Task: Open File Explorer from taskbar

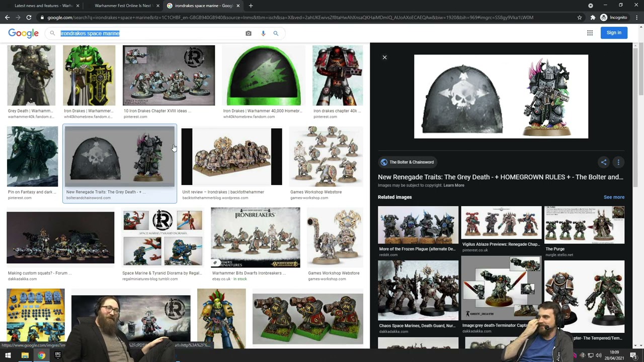Action: (25, 355)
